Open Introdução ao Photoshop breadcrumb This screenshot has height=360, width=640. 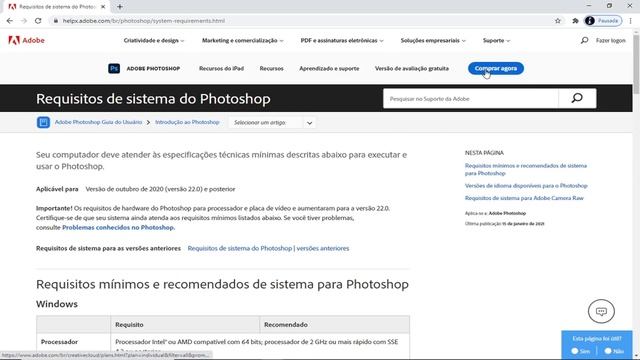coord(187,122)
